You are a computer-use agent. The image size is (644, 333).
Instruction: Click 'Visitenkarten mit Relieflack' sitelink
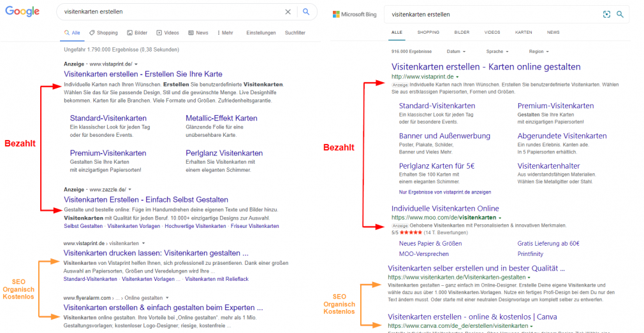[216, 279]
